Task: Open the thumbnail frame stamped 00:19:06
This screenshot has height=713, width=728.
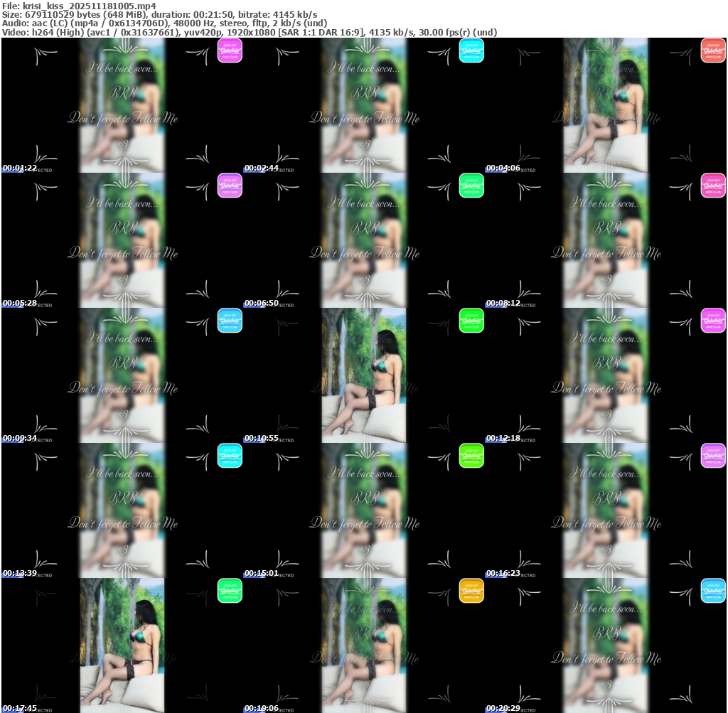Action: coord(363,645)
